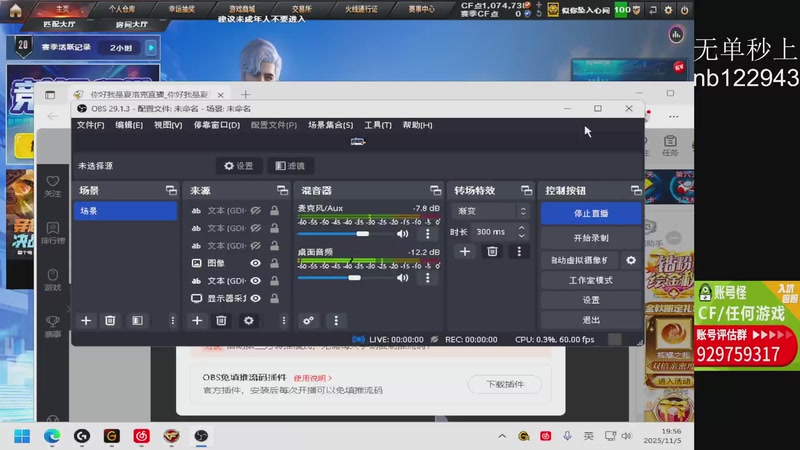Open 桌面音频 three-dot options menu
Screen dimensions: 800x450
tap(428, 278)
